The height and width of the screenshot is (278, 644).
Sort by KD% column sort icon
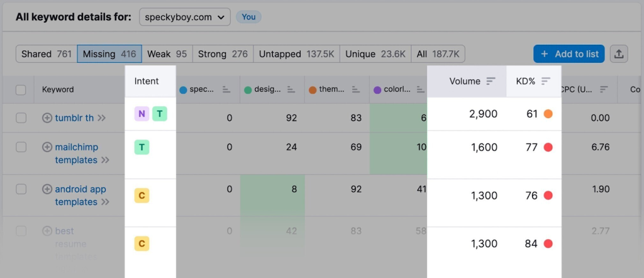pos(546,81)
